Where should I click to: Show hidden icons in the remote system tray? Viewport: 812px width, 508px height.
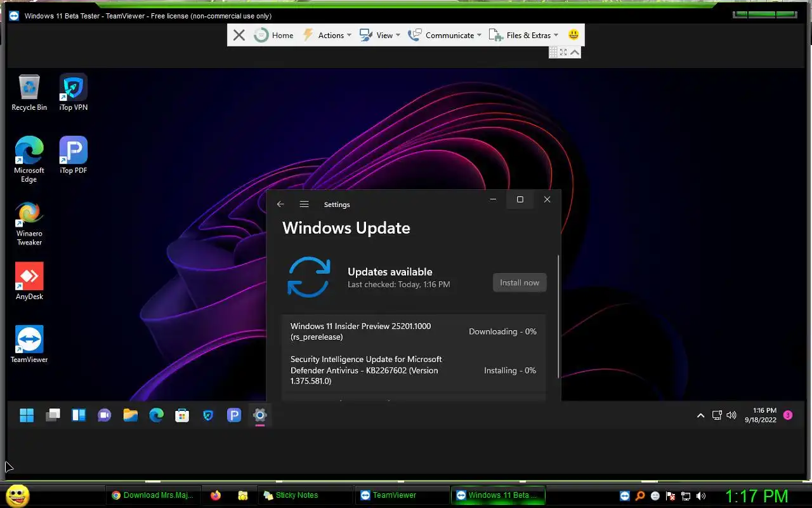pos(700,415)
